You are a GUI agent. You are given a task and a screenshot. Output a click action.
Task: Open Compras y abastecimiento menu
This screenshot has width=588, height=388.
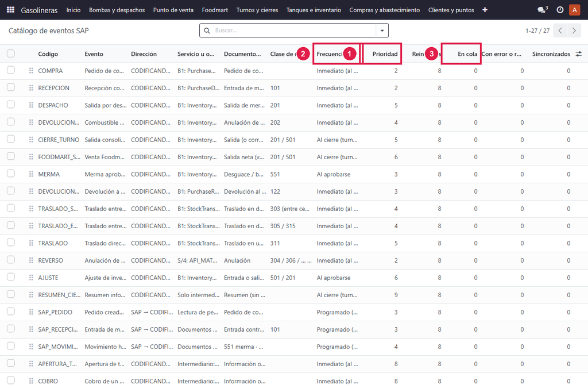coord(385,10)
